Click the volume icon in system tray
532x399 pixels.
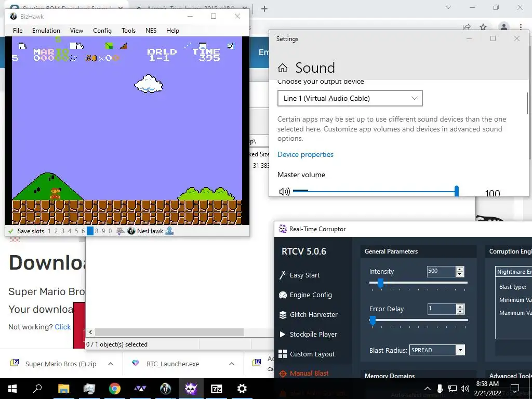pyautogui.click(x=465, y=389)
